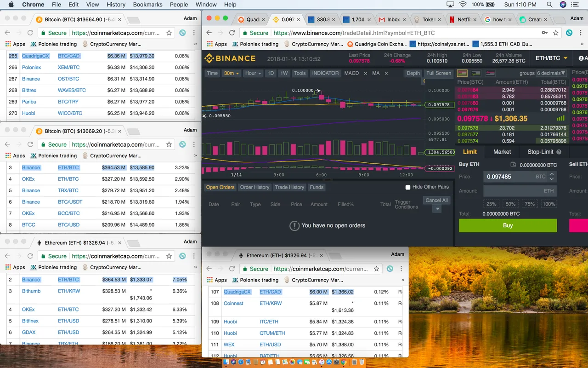Switch chart to 1D interval
This screenshot has width=588, height=368.
pos(271,73)
